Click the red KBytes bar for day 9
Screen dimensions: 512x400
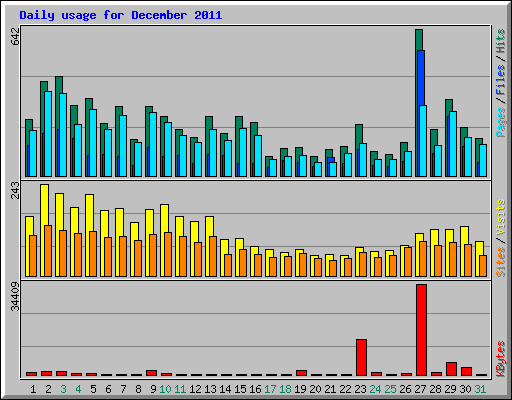(151, 373)
